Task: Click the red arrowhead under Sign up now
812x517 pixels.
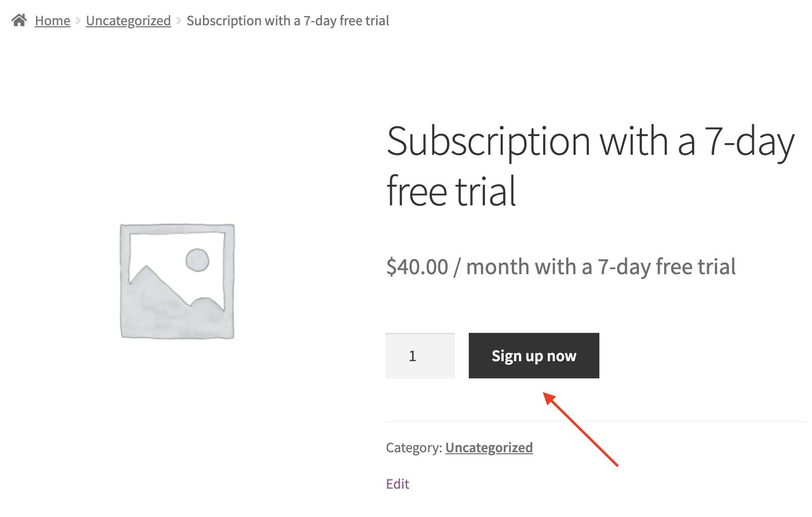Action: pyautogui.click(x=550, y=399)
